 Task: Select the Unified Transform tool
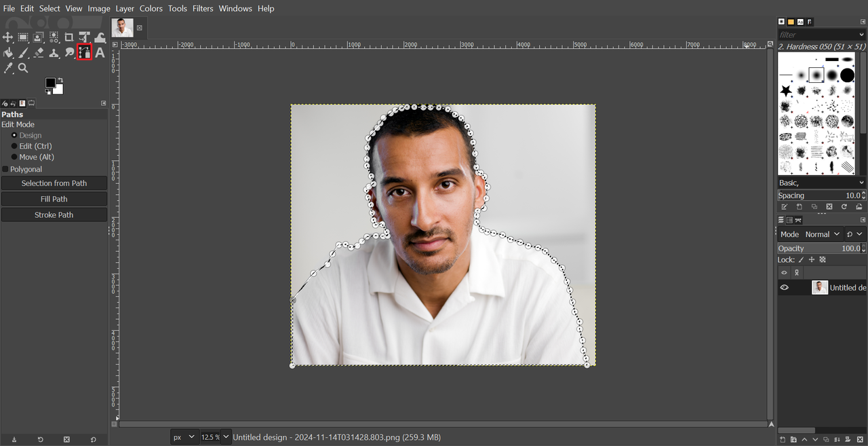point(85,37)
